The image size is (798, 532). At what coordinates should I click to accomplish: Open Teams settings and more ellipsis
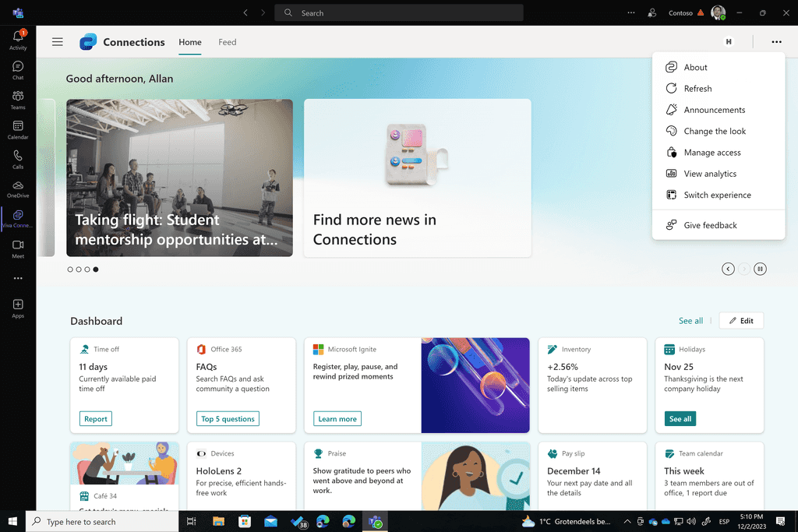tap(631, 12)
